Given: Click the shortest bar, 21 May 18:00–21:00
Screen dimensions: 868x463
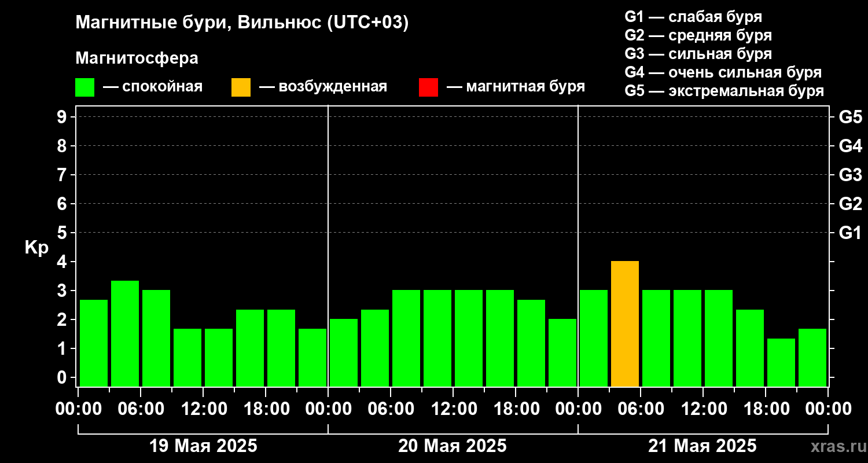Looking at the screenshot, I should click(781, 362).
